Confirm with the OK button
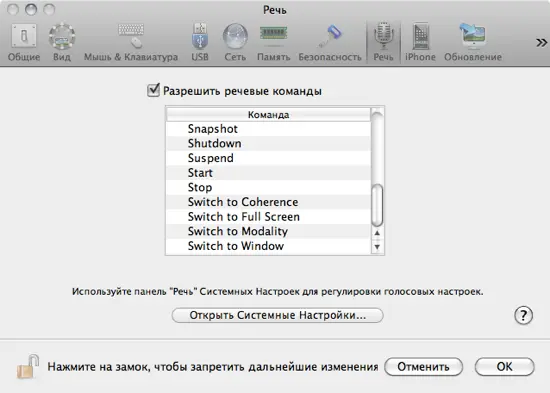Screen dimensions: 550x393 tap(504, 367)
